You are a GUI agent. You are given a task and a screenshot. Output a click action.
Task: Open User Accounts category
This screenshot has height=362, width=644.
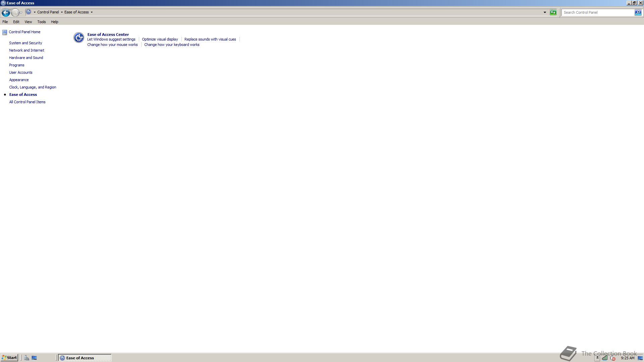(x=21, y=72)
